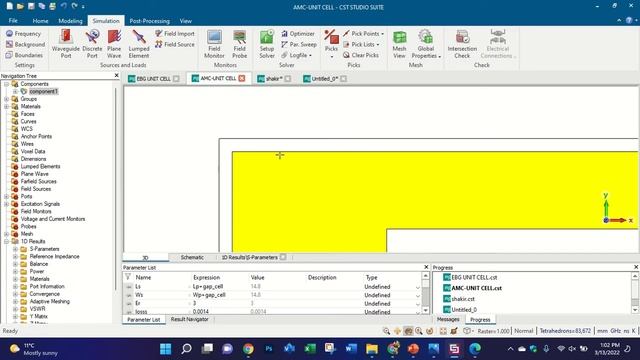640x360 pixels.
Task: Select Lumped Elements in the Navigation Tree
Action: point(40,166)
